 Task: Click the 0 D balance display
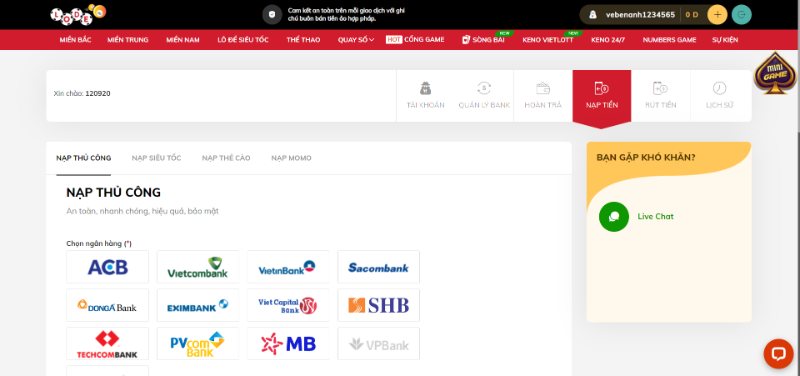pos(692,15)
